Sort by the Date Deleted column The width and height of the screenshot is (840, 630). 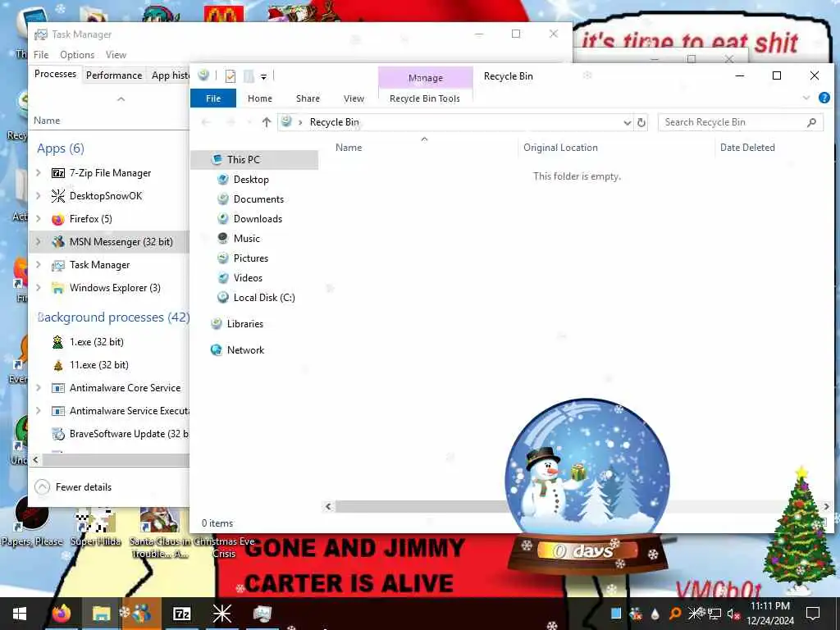click(747, 148)
